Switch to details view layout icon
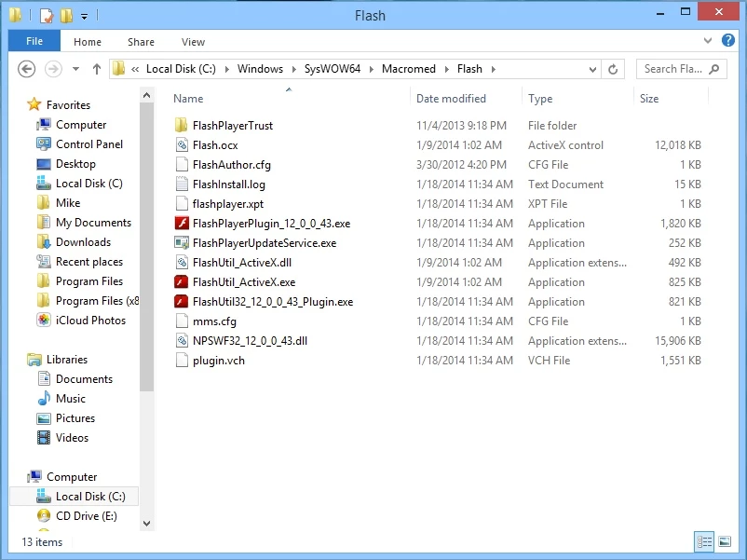 [x=704, y=542]
